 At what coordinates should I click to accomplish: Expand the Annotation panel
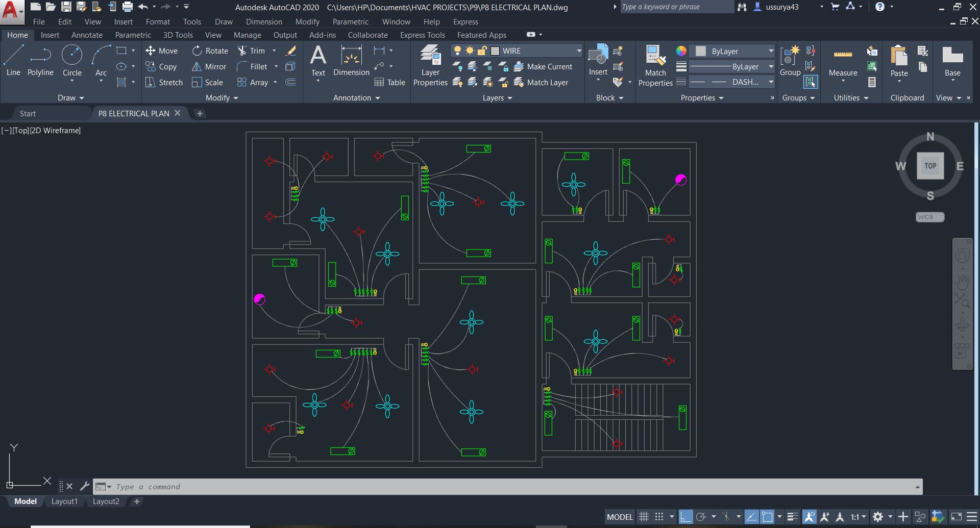357,98
